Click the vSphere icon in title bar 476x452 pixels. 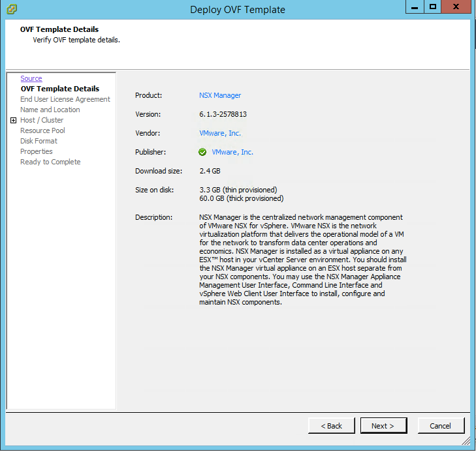click(12, 9)
